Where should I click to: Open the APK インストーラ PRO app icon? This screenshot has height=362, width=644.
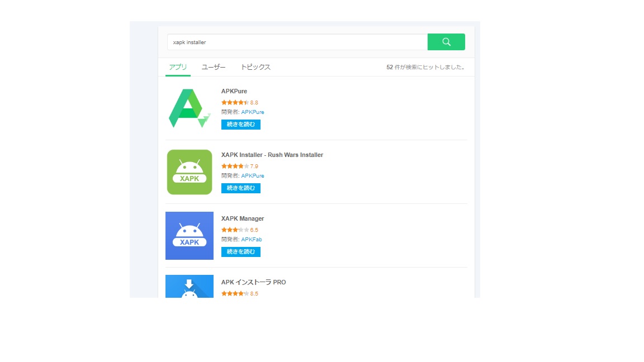190,287
